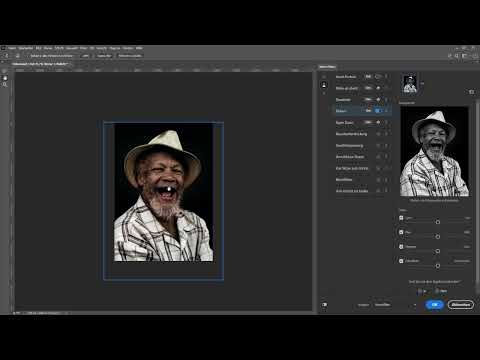
Task: Click the icon left of the Cyan slider
Action: click(401, 218)
